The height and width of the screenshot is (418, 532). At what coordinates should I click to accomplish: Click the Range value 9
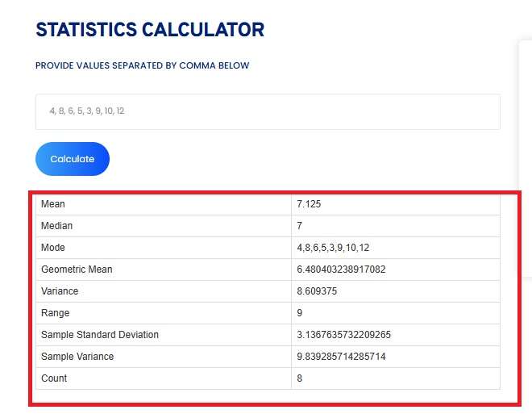pyautogui.click(x=300, y=313)
